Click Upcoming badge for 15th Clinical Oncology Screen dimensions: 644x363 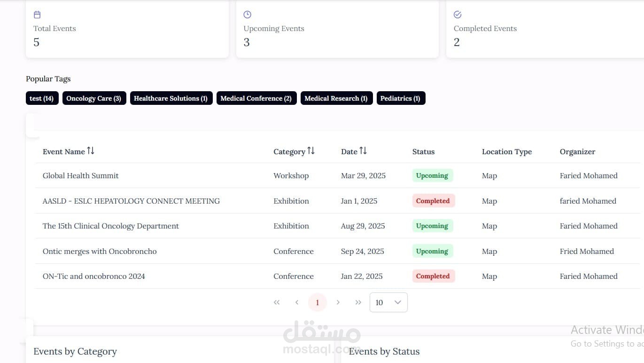[432, 226]
